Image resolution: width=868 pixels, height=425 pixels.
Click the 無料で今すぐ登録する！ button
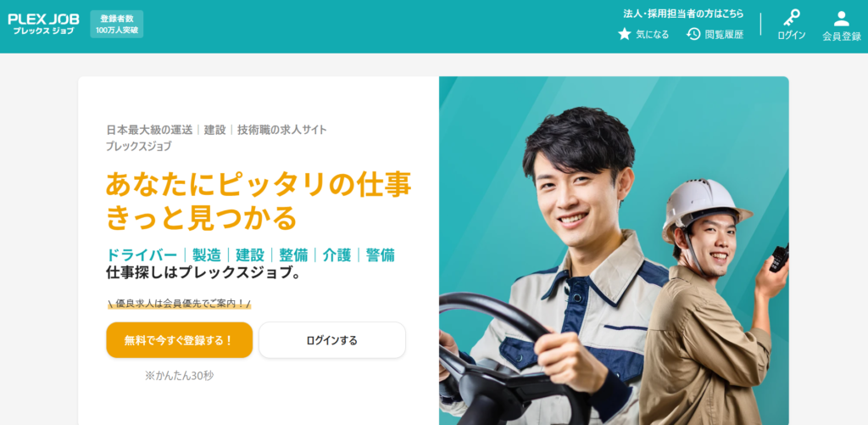180,340
